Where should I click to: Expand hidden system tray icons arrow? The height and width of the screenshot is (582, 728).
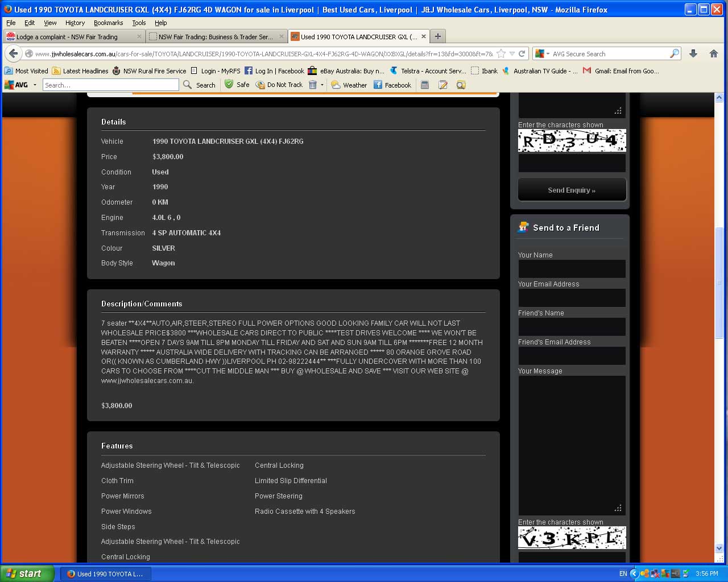(634, 573)
